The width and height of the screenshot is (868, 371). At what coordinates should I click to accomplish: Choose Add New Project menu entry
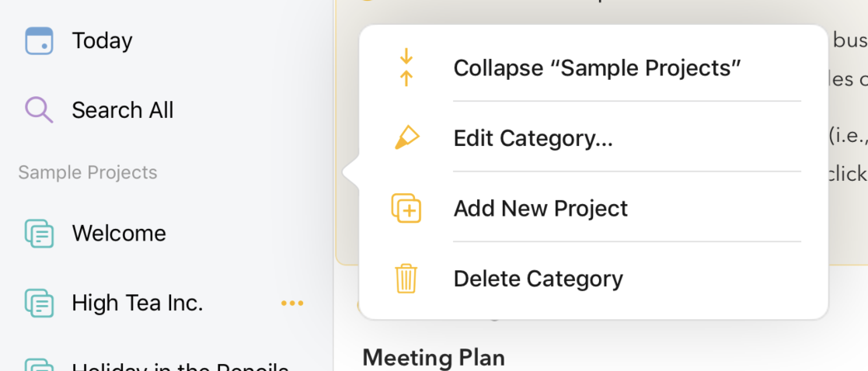594,208
